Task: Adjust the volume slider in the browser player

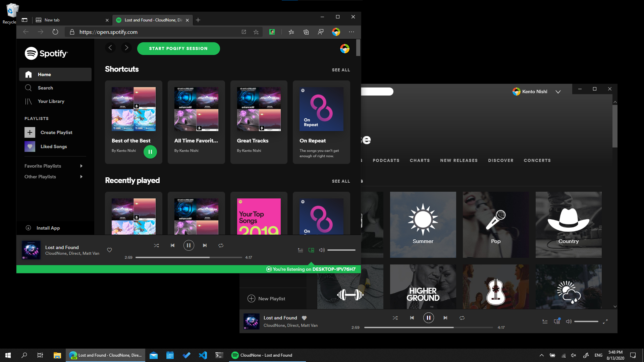Action: (x=341, y=250)
